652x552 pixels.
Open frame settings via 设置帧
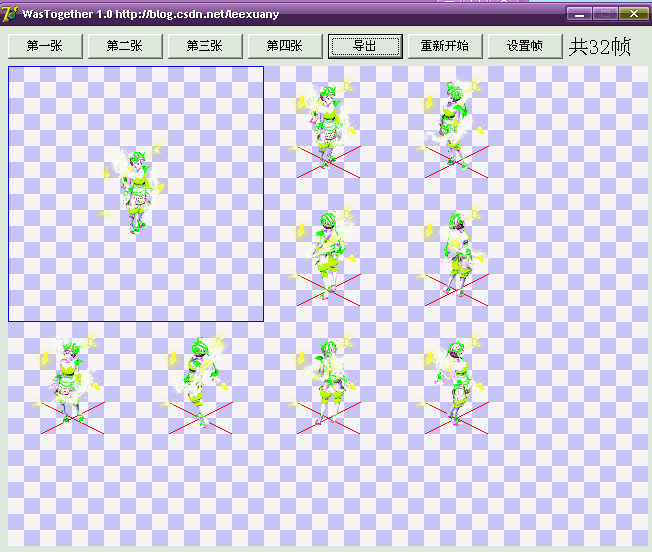coord(525,46)
